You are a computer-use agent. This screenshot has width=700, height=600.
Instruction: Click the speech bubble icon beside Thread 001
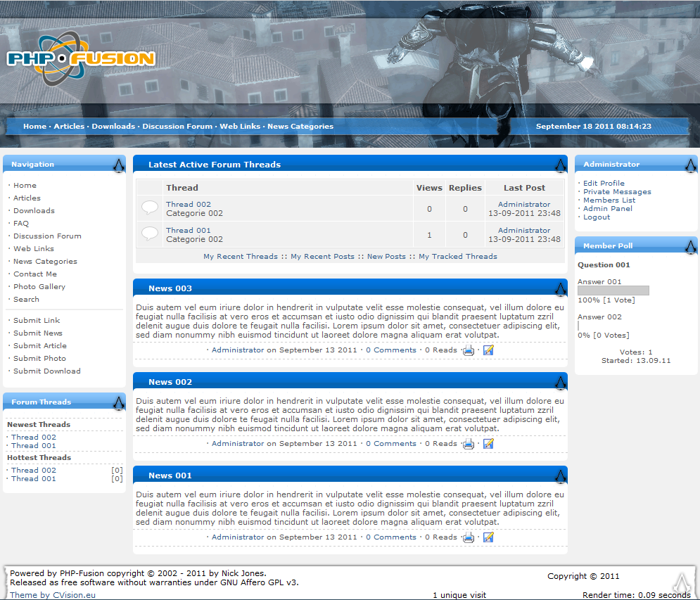point(150,234)
